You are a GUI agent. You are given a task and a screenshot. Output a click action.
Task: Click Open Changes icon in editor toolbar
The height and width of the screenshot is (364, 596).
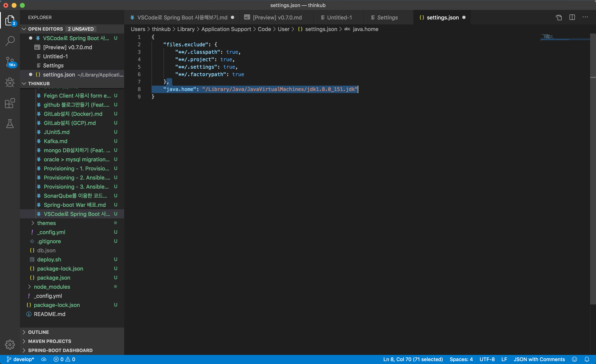(559, 17)
